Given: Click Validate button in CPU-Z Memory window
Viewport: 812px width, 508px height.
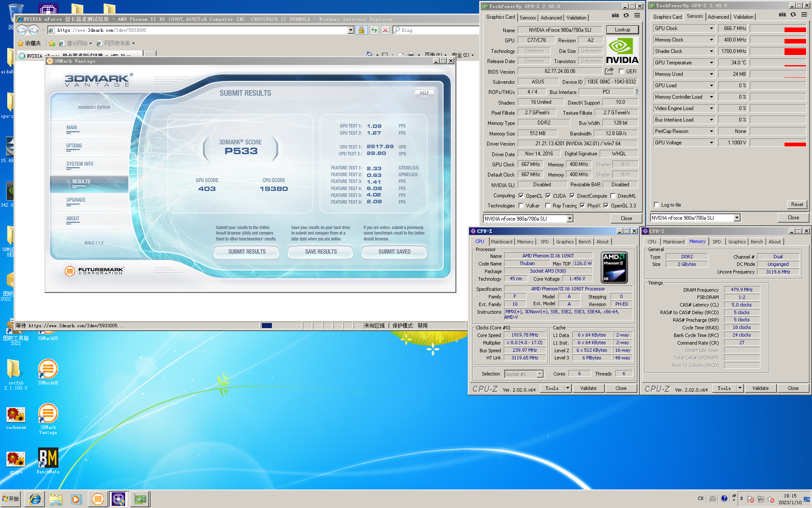Looking at the screenshot, I should tap(760, 388).
